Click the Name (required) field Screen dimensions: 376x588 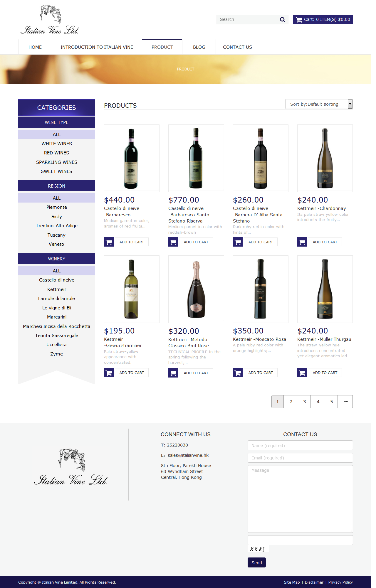[300, 445]
